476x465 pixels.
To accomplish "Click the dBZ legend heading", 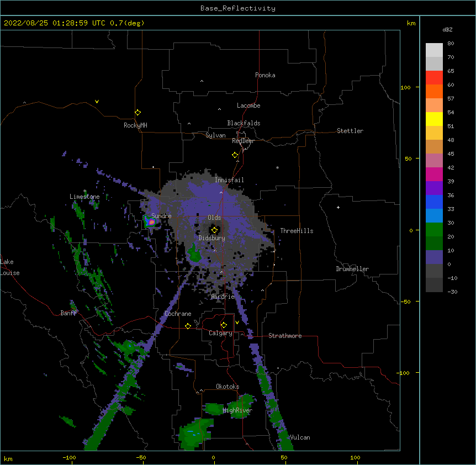I will pyautogui.click(x=447, y=30).
